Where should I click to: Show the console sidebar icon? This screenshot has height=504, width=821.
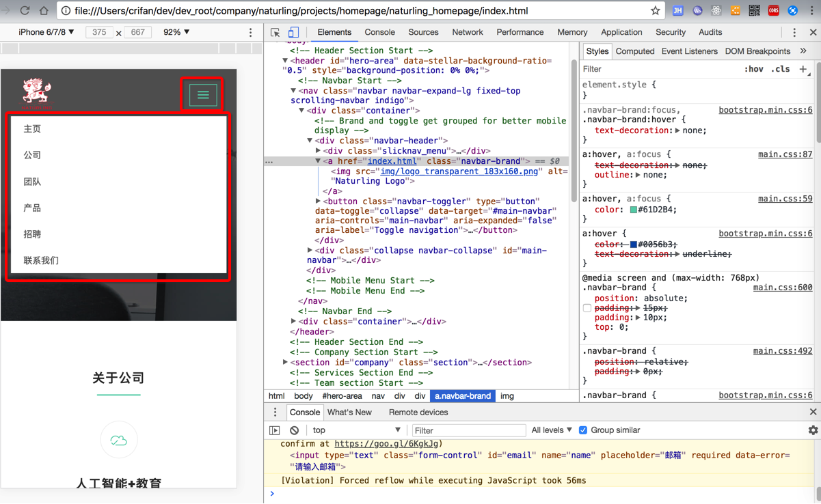click(275, 430)
